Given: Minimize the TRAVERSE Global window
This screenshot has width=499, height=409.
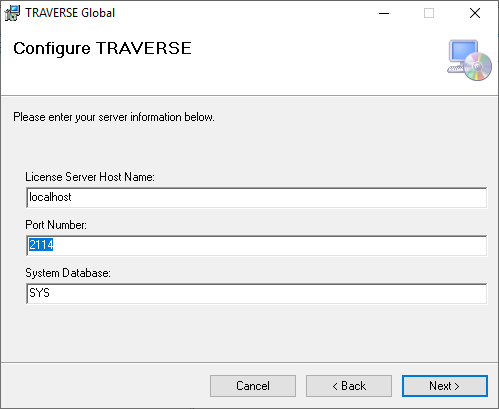Looking at the screenshot, I should tap(384, 13).
